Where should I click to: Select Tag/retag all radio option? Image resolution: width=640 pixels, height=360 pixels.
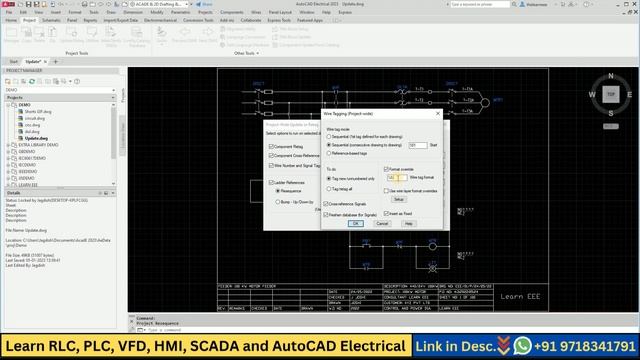[x=329, y=189]
